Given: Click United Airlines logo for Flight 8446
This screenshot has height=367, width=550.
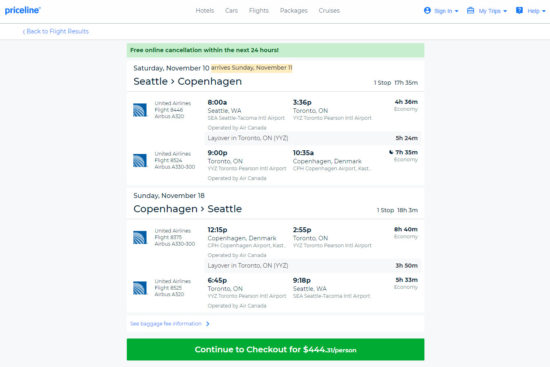Looking at the screenshot, I should click(140, 110).
